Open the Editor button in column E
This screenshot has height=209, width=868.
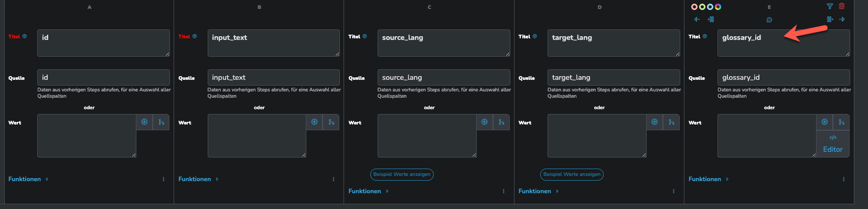point(833,144)
